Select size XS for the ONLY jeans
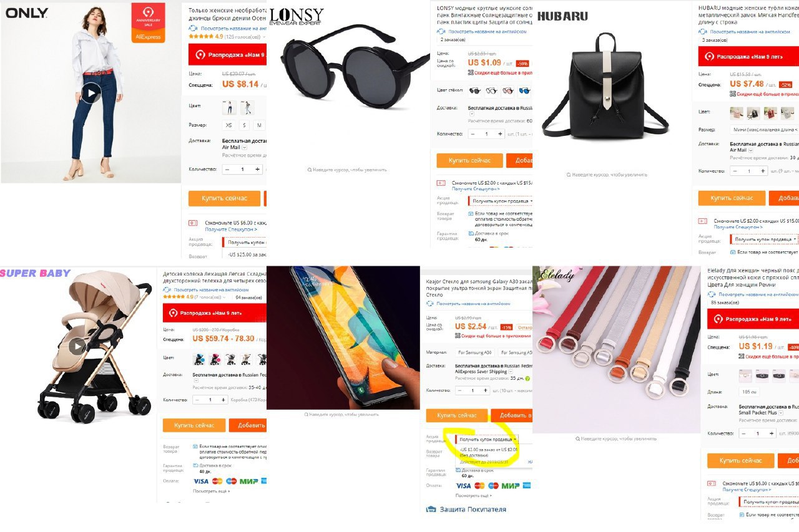The height and width of the screenshot is (532, 799). point(229,125)
